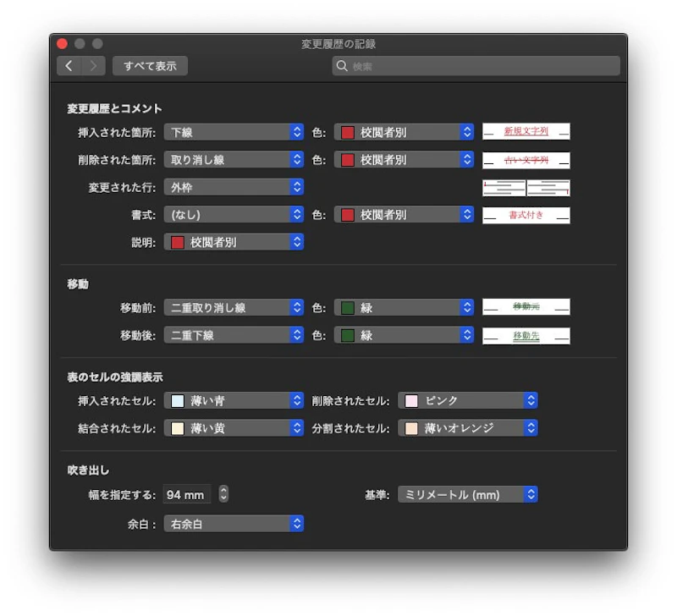The width and height of the screenshot is (677, 616).
Task: Open the 移動後 dropdown showing 二重下線
Action: [234, 335]
